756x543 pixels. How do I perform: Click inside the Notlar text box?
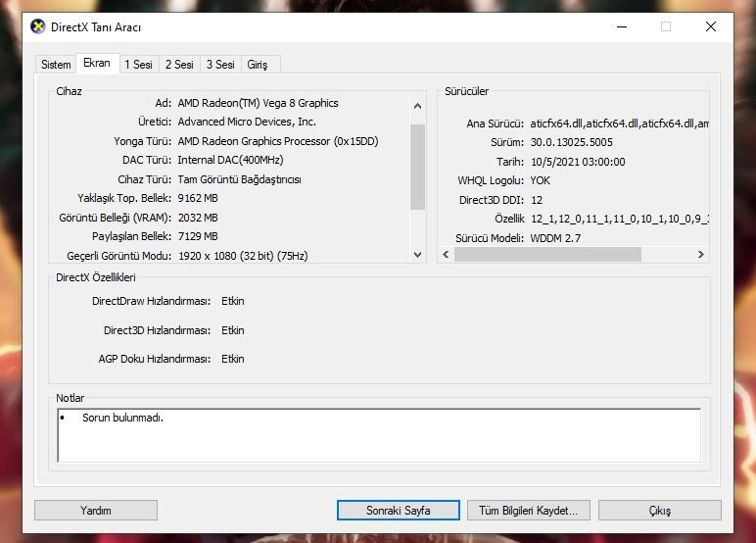pyautogui.click(x=379, y=435)
